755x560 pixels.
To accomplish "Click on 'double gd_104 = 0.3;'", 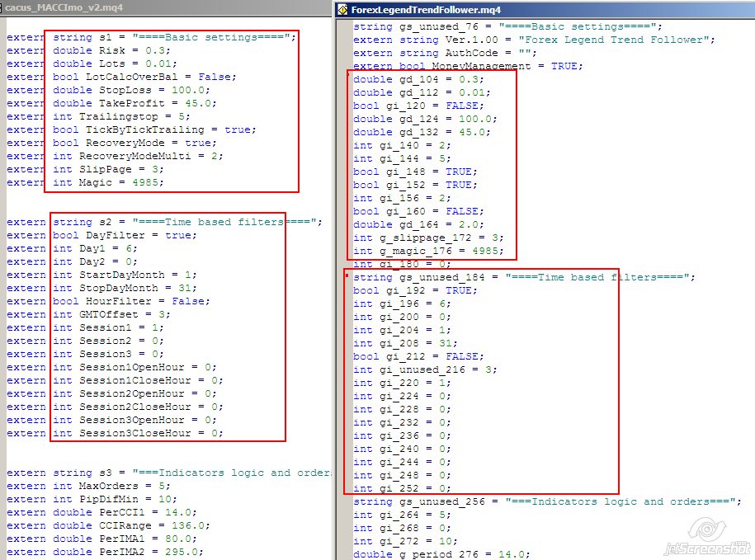I will coord(418,79).
